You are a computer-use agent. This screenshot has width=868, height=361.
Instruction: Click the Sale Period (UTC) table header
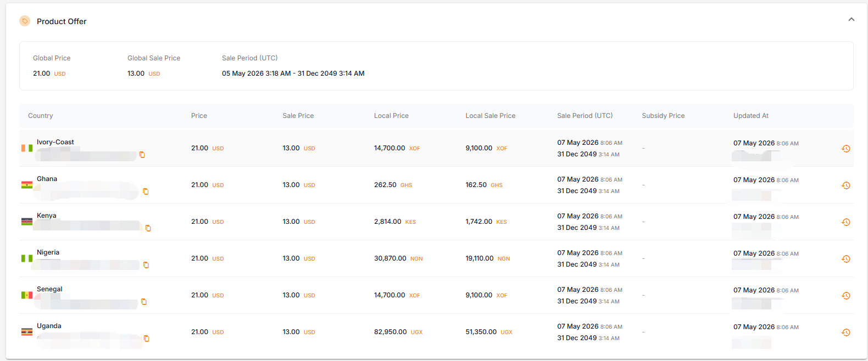pyautogui.click(x=585, y=116)
